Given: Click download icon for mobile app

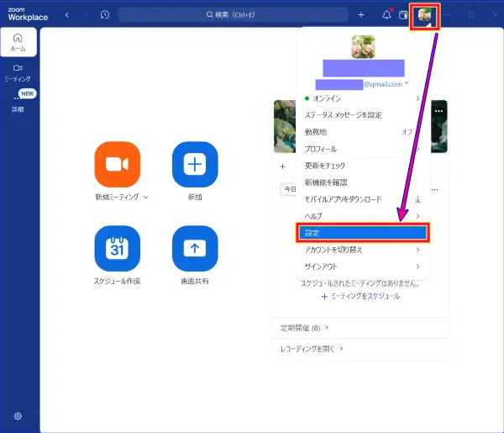Looking at the screenshot, I should 417,199.
